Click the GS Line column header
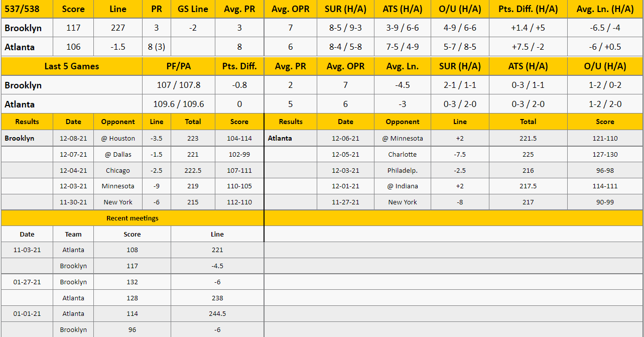The image size is (644, 337). (193, 9)
